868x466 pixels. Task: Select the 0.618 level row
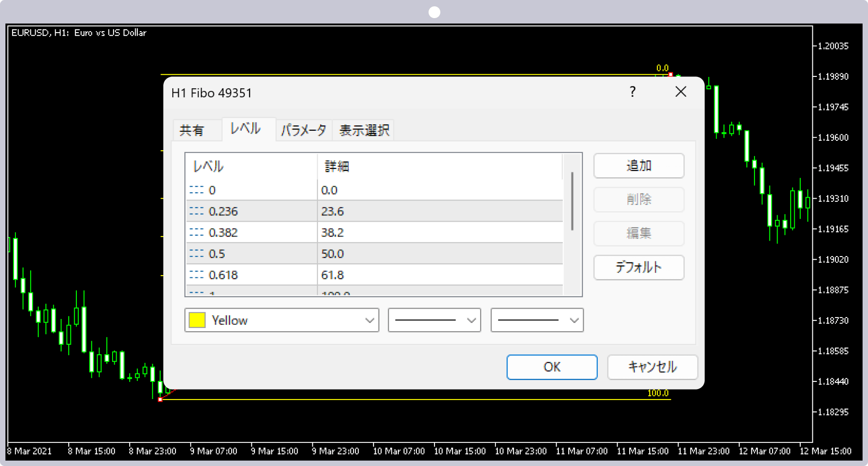pyautogui.click(x=374, y=275)
